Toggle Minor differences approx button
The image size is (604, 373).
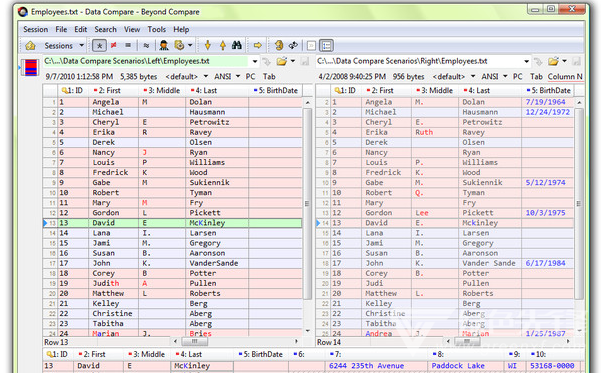[x=146, y=45]
